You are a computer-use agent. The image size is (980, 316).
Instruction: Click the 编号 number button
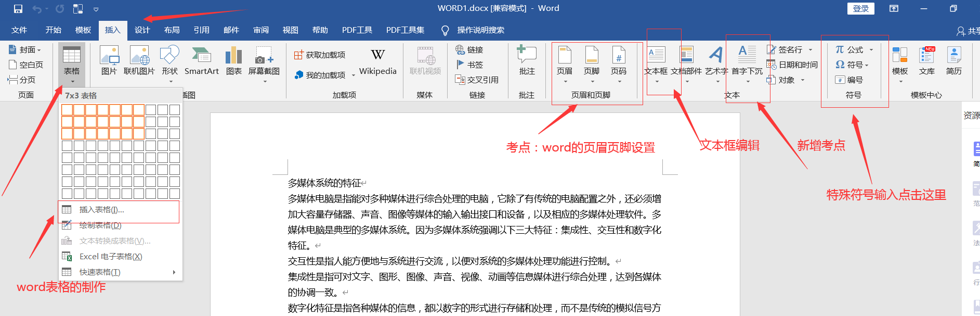(849, 80)
